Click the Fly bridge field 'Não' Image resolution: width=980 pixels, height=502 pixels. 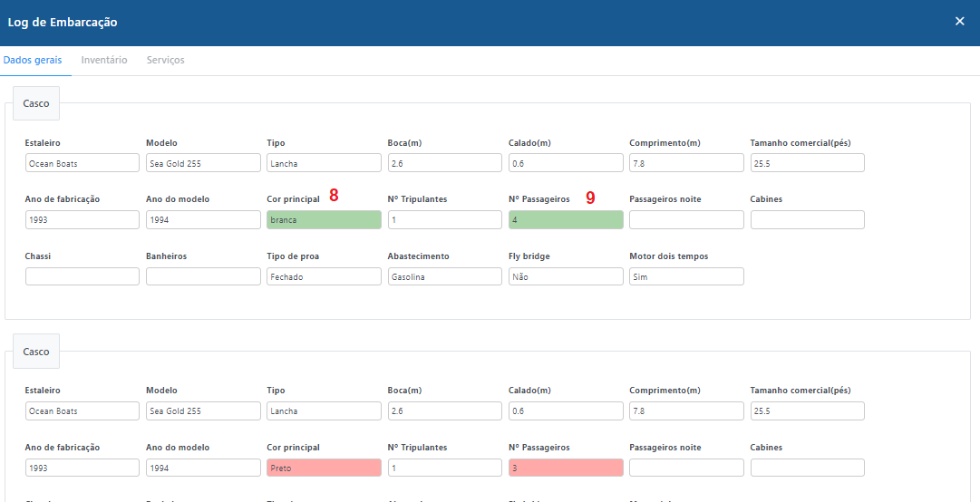(566, 277)
